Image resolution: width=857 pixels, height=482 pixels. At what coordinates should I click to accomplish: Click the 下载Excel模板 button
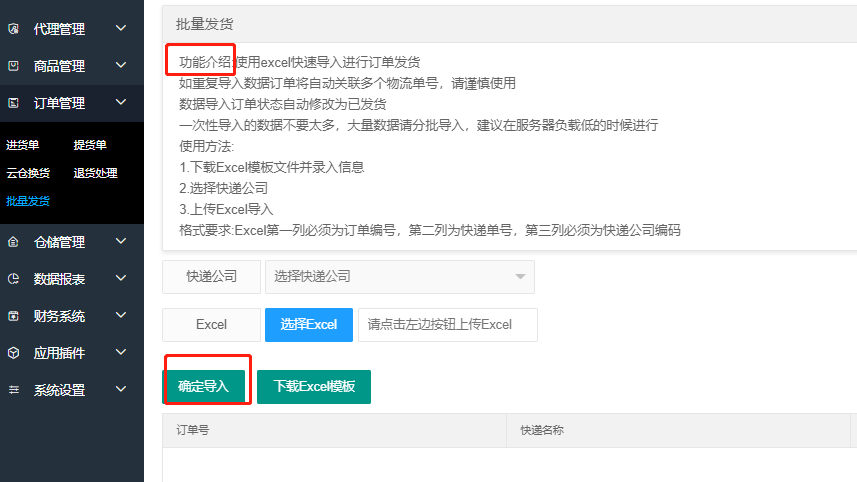pyautogui.click(x=314, y=387)
